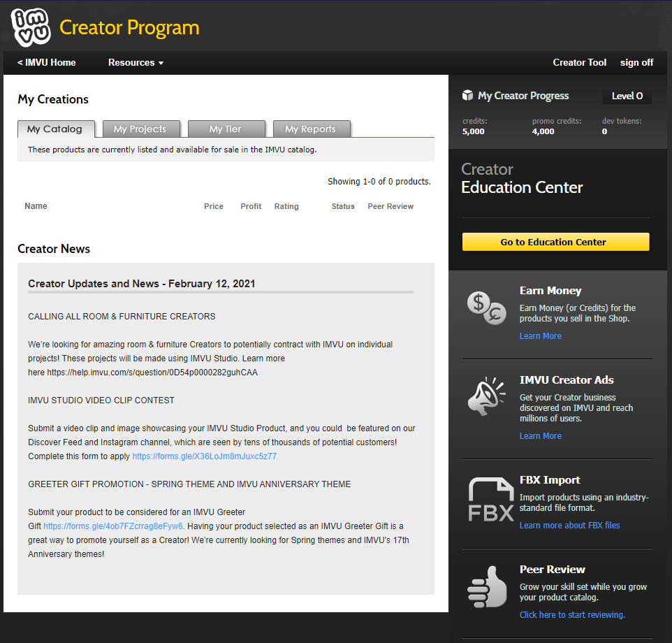
Task: Open the My Tier tab
Action: click(226, 129)
